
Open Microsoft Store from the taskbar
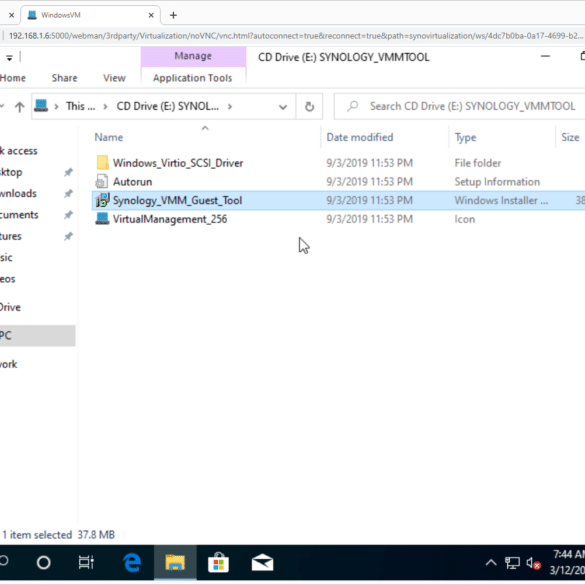pyautogui.click(x=218, y=563)
